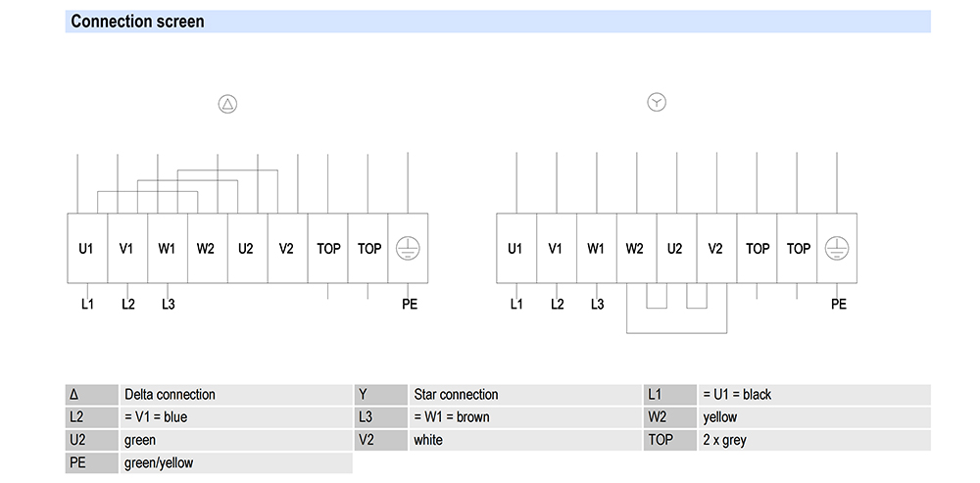The height and width of the screenshot is (483, 980).
Task: Click the delta connection symbol above left diagram
Action: pos(227,103)
